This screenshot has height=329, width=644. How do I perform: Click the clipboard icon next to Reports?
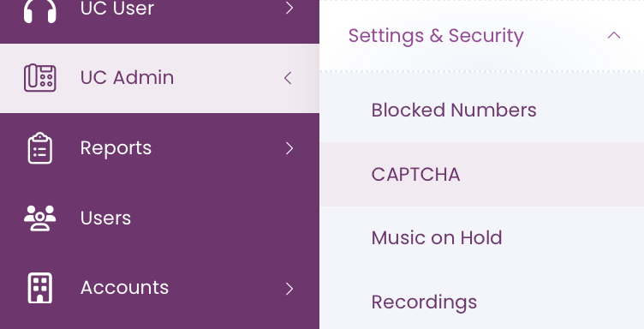[x=40, y=148]
